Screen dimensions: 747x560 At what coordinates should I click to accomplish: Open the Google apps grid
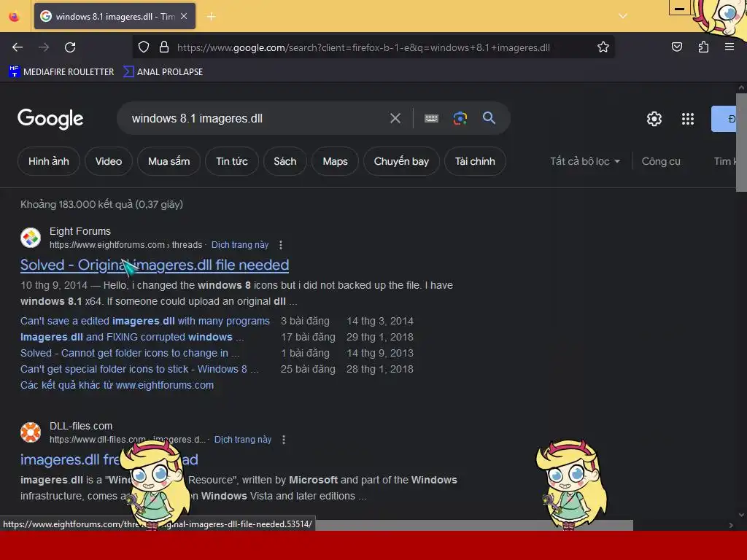click(x=687, y=119)
